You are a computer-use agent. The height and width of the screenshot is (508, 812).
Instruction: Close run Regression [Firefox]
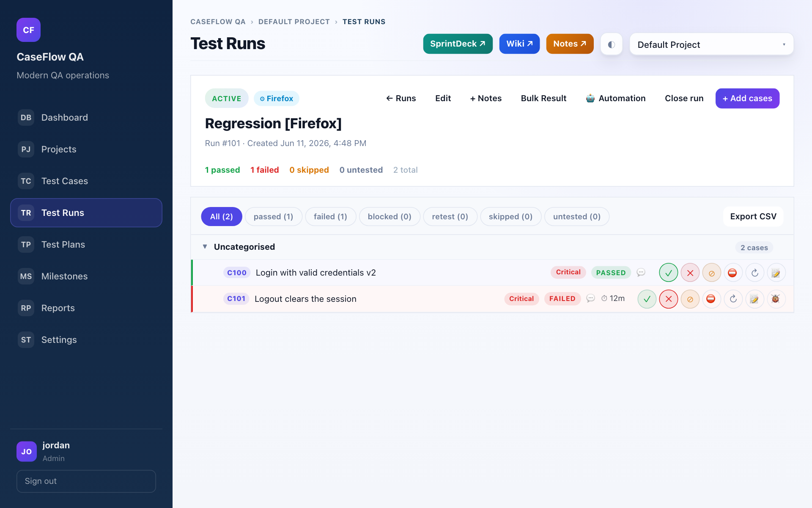click(x=684, y=98)
